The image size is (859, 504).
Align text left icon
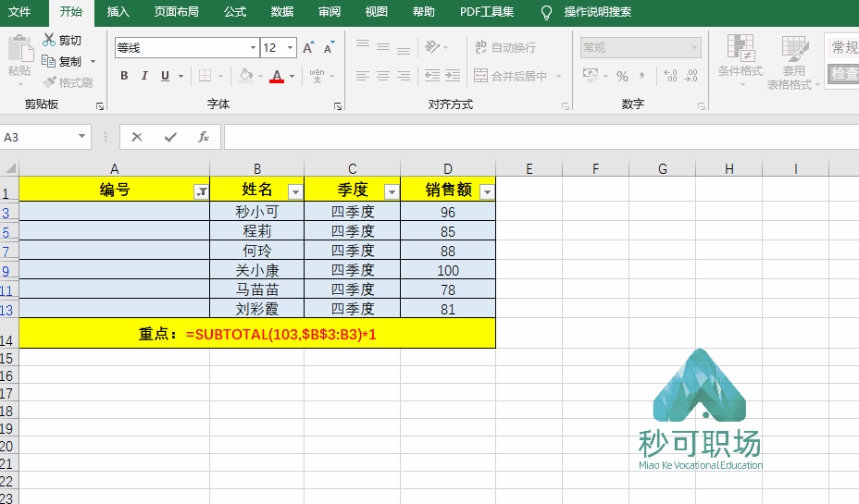pos(363,76)
